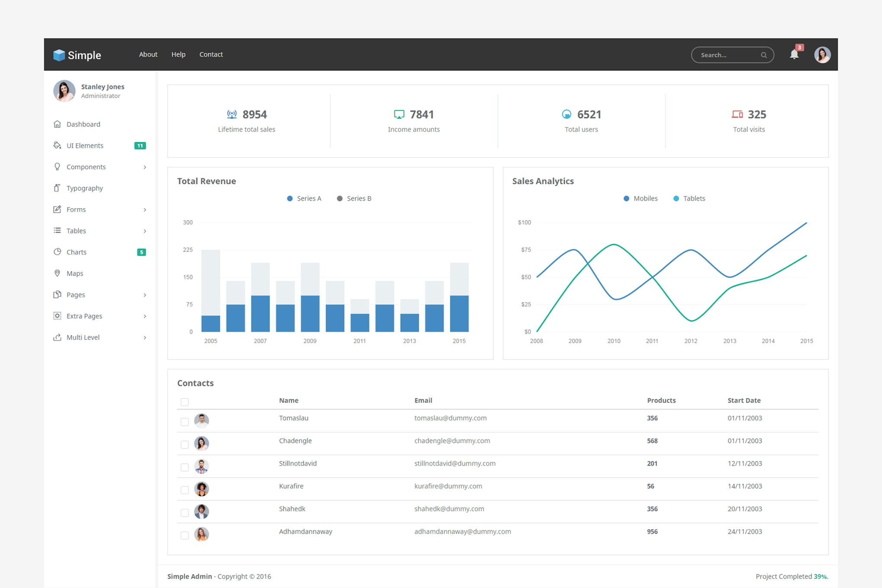Click the Total visits devices icon
882x588 pixels.
(x=737, y=114)
